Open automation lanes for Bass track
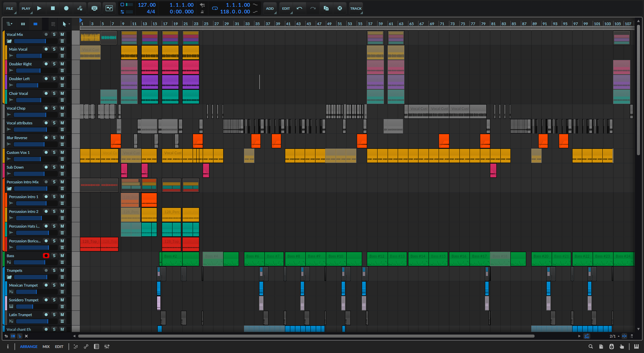Viewport: 644px width, 353px height. coord(62,262)
